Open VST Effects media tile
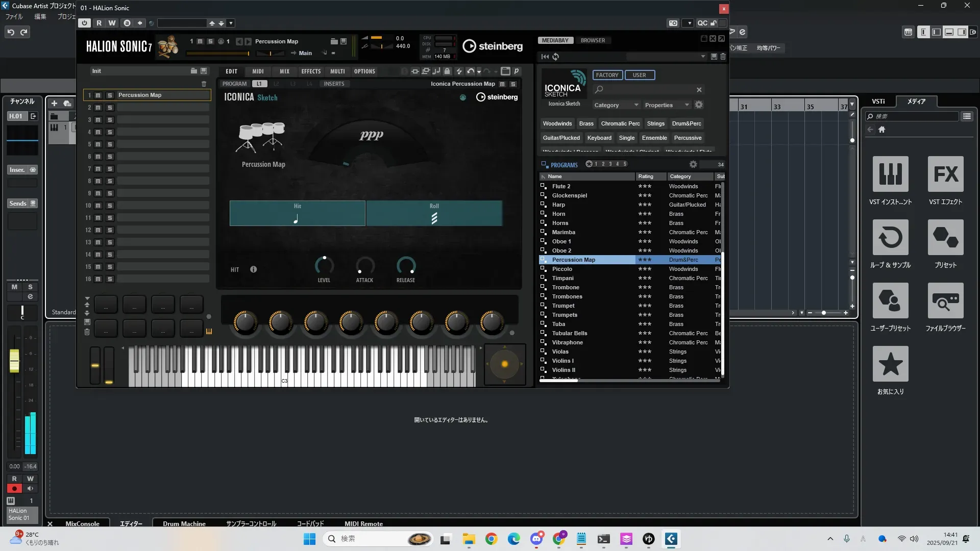 pyautogui.click(x=945, y=174)
